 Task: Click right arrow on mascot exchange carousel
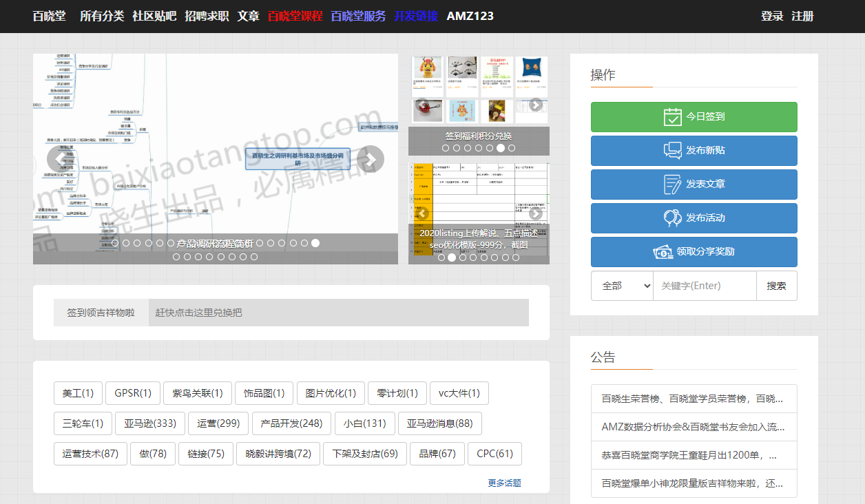(x=535, y=105)
